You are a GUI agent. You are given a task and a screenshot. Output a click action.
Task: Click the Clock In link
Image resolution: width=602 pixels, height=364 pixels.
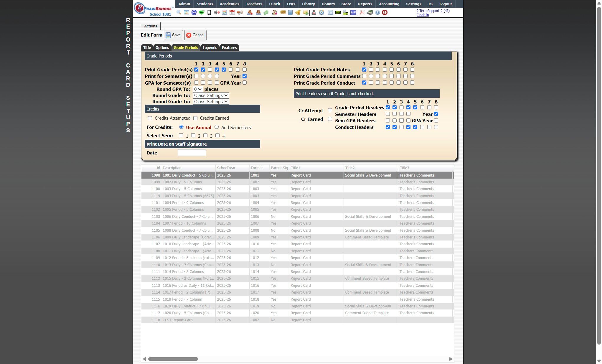[x=422, y=15]
